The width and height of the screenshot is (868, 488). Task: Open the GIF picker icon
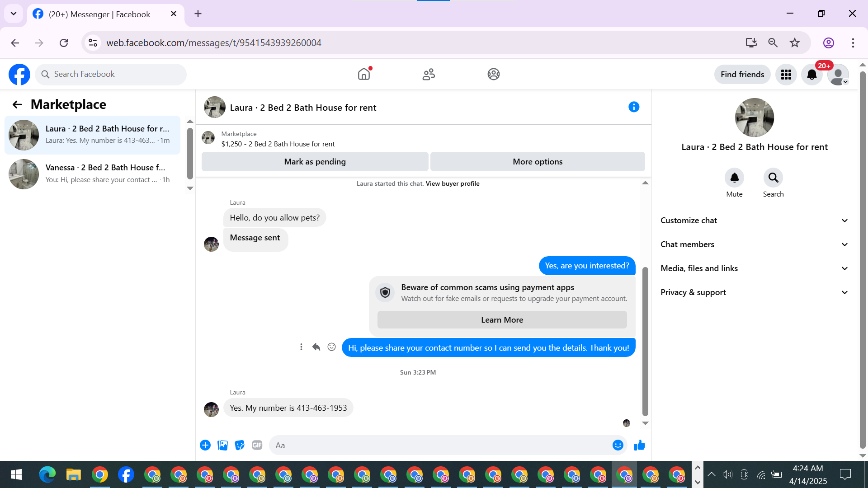(x=257, y=446)
